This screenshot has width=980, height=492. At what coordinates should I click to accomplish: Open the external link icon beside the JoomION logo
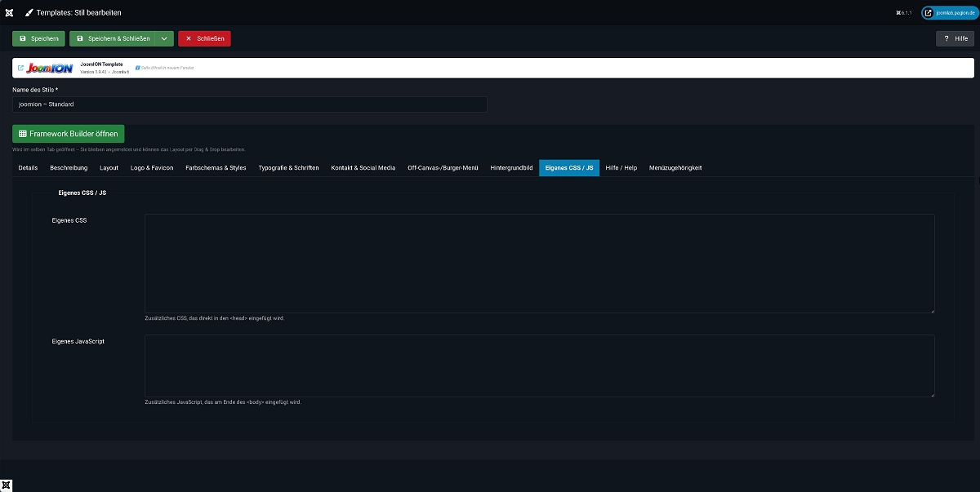point(20,68)
